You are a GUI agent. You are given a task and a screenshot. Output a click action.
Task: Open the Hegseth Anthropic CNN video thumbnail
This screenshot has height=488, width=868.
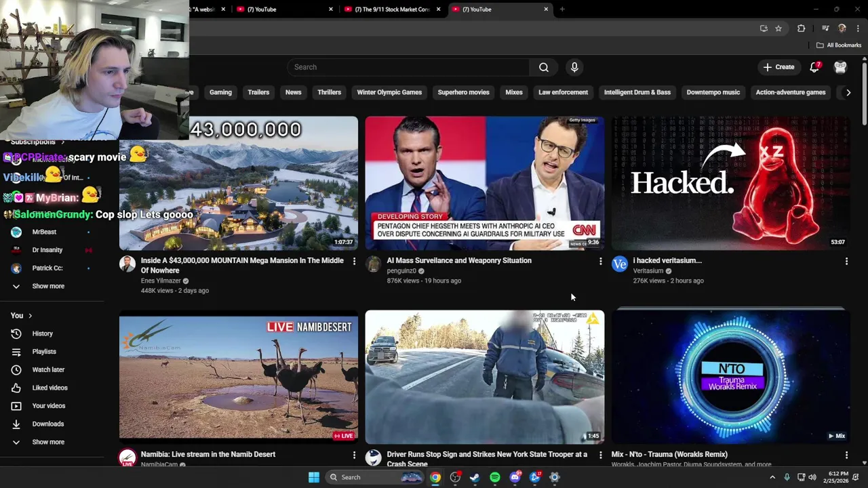point(484,183)
